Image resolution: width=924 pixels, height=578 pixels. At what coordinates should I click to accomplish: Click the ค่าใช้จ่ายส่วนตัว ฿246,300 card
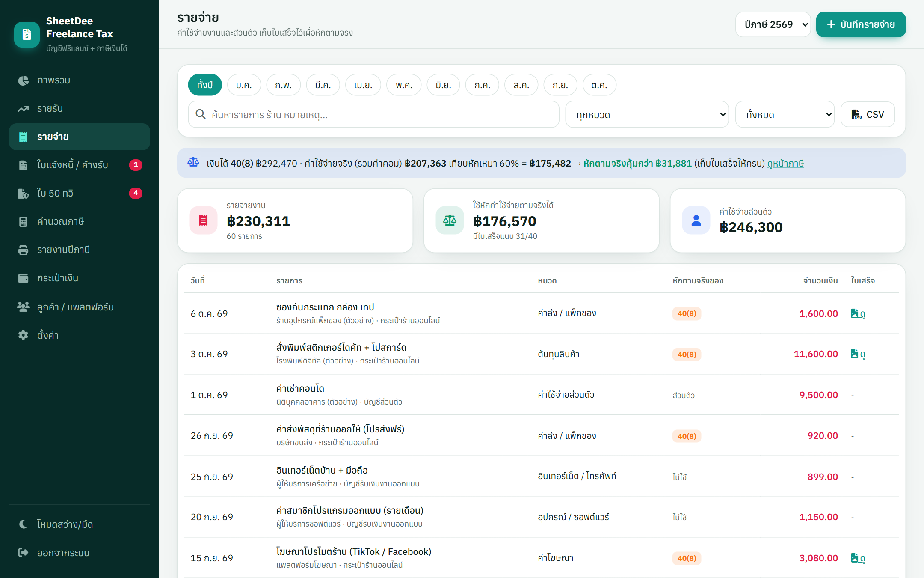(788, 220)
